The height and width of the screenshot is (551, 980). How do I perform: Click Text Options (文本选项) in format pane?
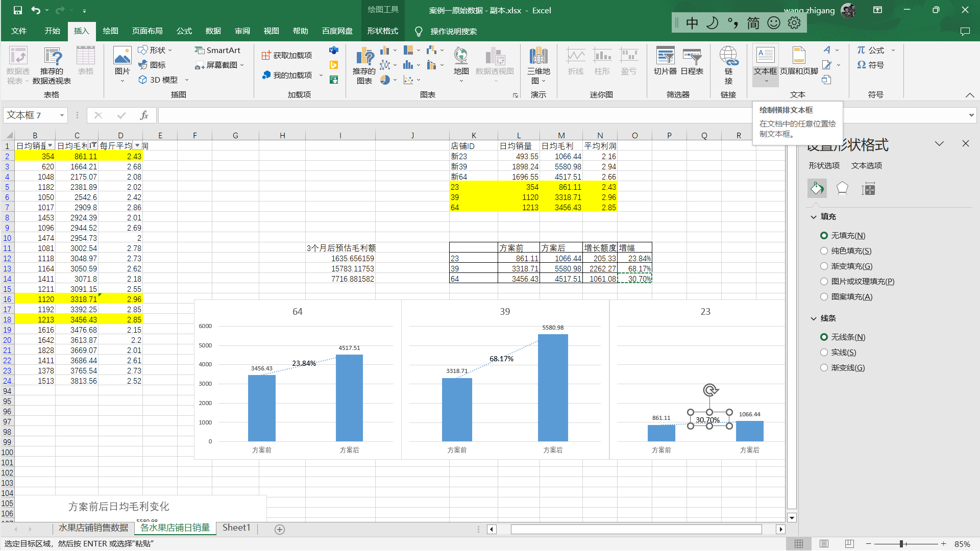[x=867, y=165]
